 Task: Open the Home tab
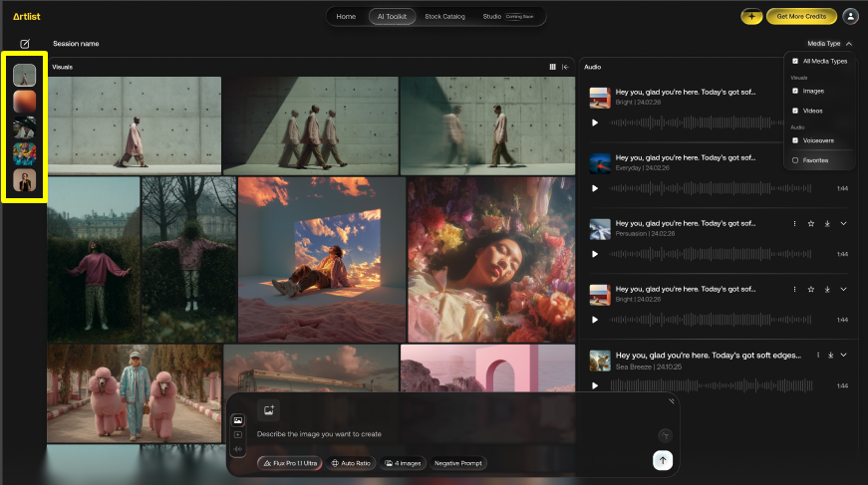coord(346,17)
